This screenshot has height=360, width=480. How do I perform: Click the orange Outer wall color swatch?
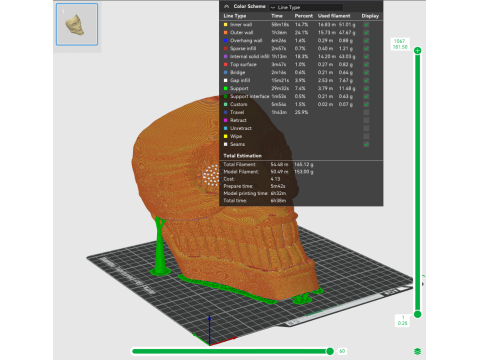click(x=226, y=33)
